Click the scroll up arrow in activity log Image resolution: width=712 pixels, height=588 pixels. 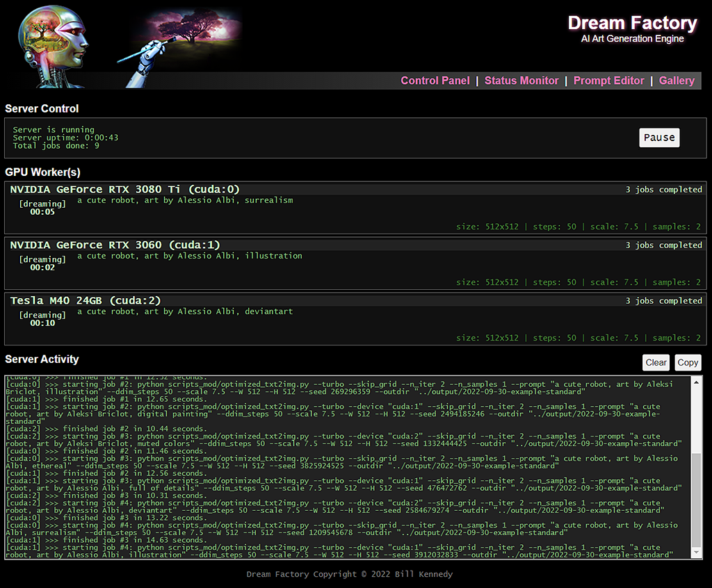point(696,382)
